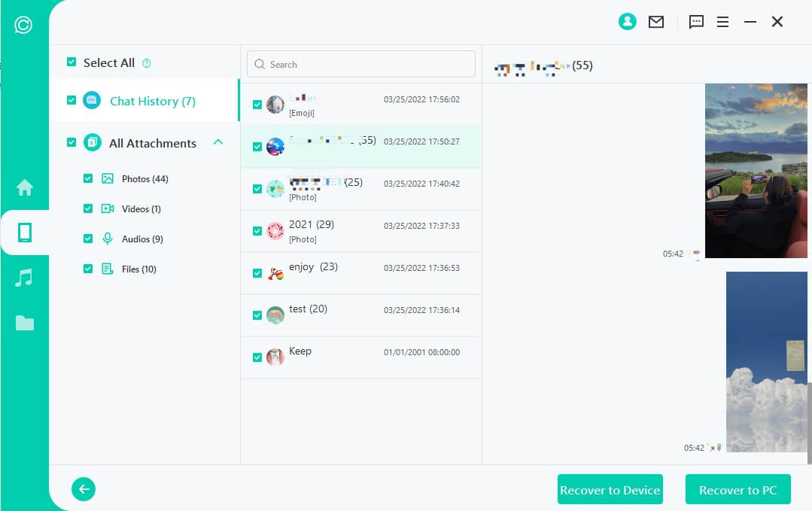Viewport: 812px width, 511px height.
Task: Uncheck the Files (10) checkbox
Action: (88, 268)
